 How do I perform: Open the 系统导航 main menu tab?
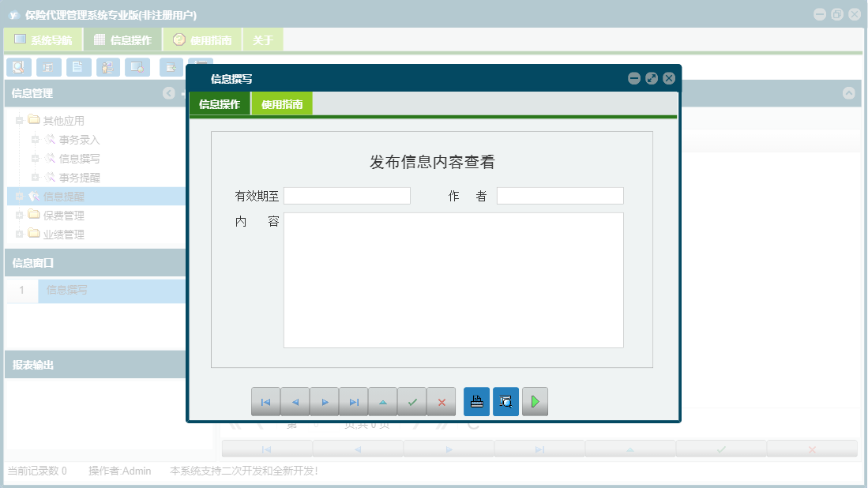(43, 39)
